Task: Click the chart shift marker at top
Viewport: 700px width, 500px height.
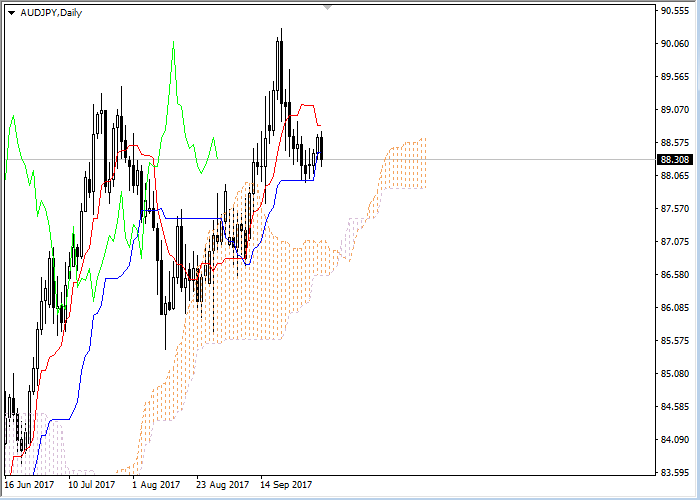Action: coord(328,7)
